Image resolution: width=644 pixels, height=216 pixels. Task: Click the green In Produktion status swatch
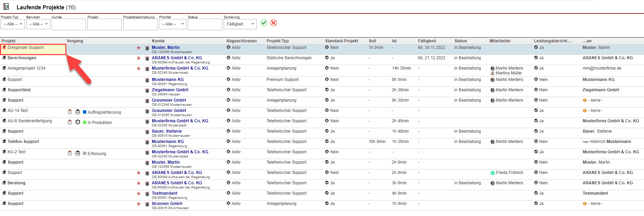click(x=85, y=123)
